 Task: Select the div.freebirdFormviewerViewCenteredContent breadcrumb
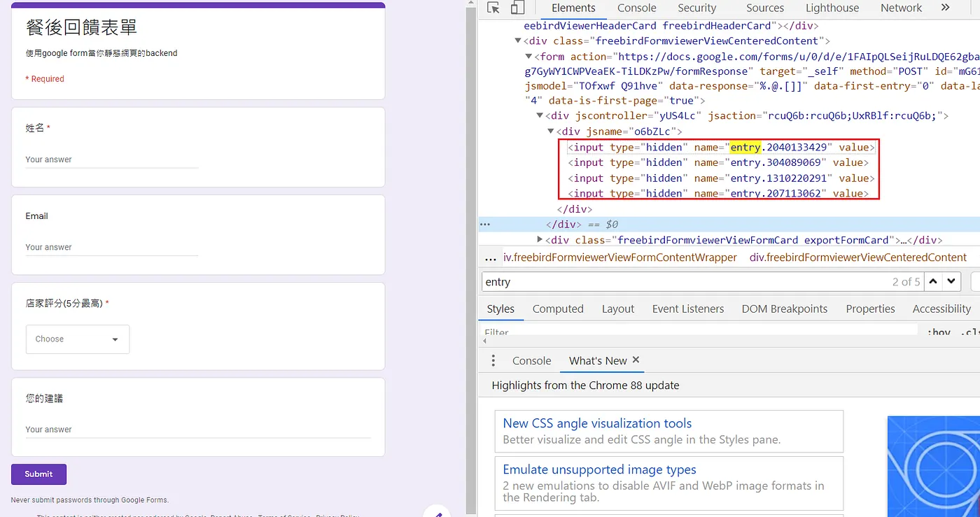point(858,257)
